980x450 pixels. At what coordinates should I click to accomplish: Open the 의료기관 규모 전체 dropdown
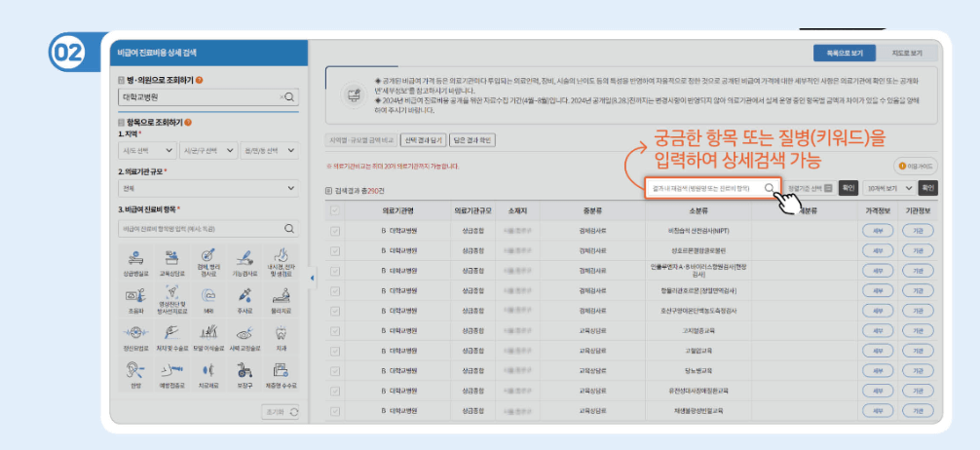coord(208,188)
